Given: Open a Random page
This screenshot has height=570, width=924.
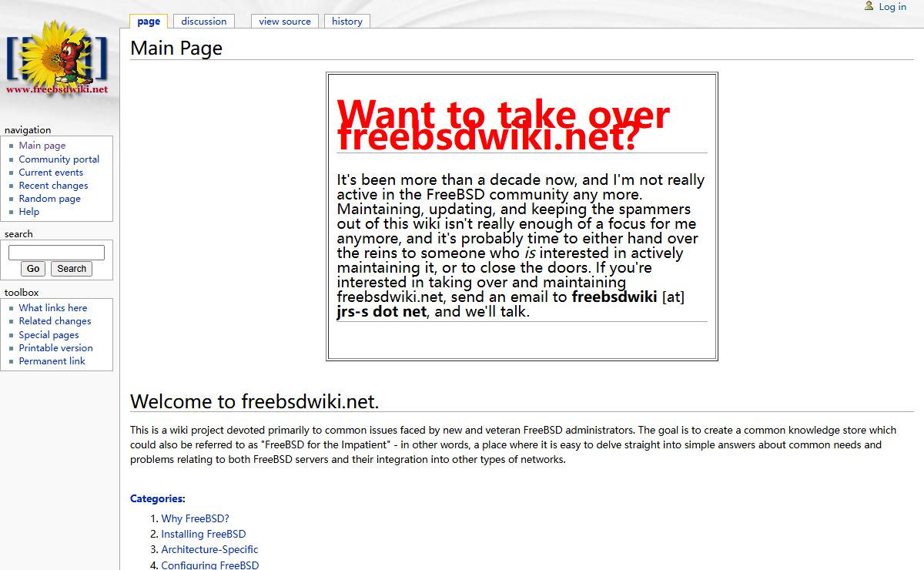Looking at the screenshot, I should (x=49, y=199).
